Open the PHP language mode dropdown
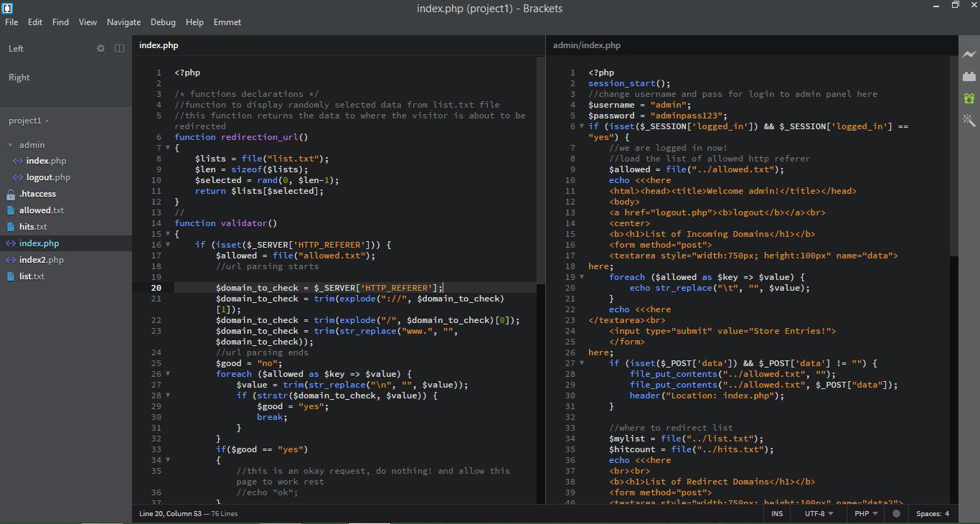 click(x=864, y=514)
